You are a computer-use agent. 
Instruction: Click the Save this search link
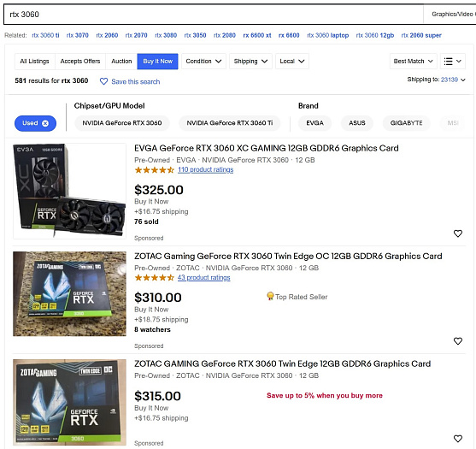point(136,81)
